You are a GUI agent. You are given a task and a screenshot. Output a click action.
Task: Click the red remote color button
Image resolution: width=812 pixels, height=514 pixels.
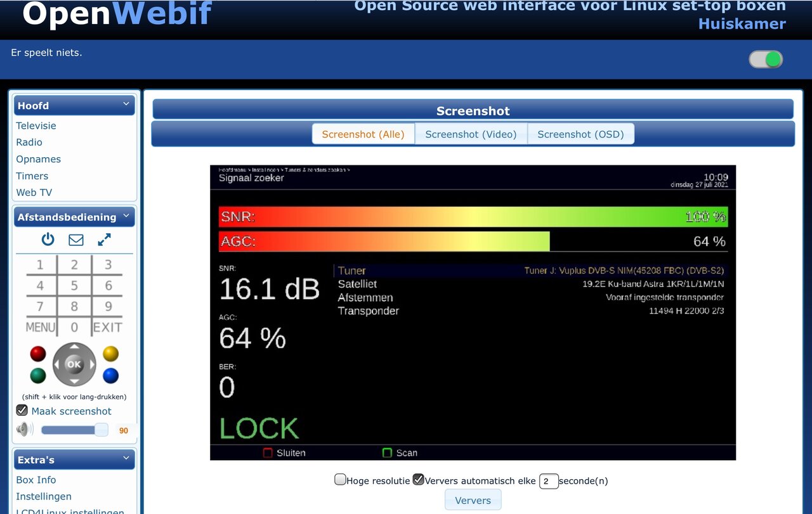38,354
